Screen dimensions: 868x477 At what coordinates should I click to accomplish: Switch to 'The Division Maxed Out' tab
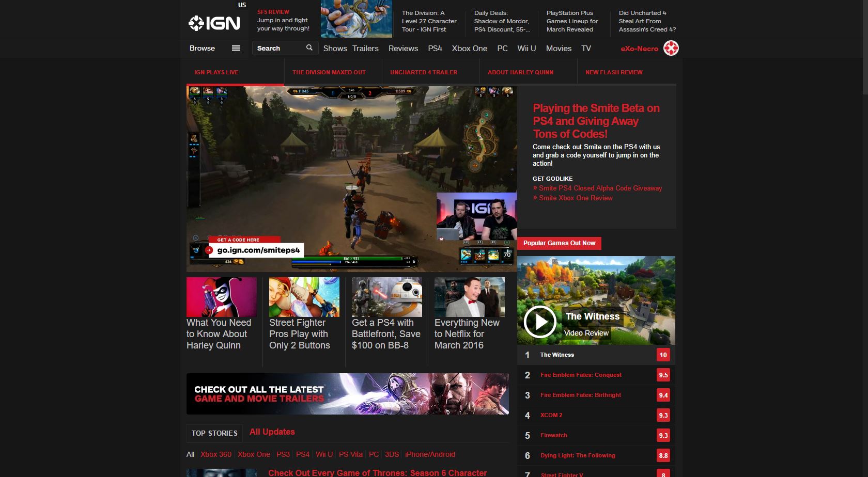329,72
